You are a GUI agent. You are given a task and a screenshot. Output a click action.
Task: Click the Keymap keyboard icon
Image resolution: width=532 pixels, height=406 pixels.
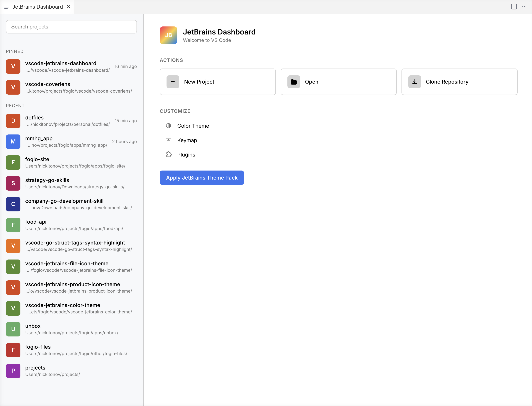click(x=169, y=140)
